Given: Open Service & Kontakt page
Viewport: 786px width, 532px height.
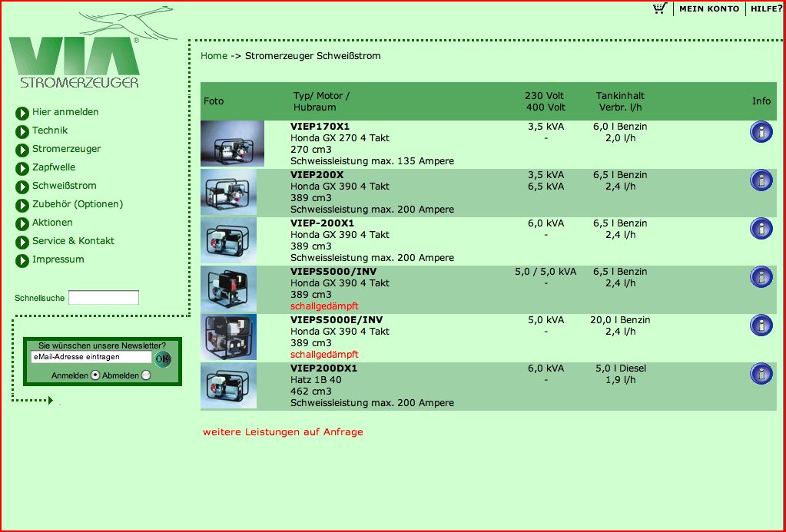Looking at the screenshot, I should pos(73,241).
